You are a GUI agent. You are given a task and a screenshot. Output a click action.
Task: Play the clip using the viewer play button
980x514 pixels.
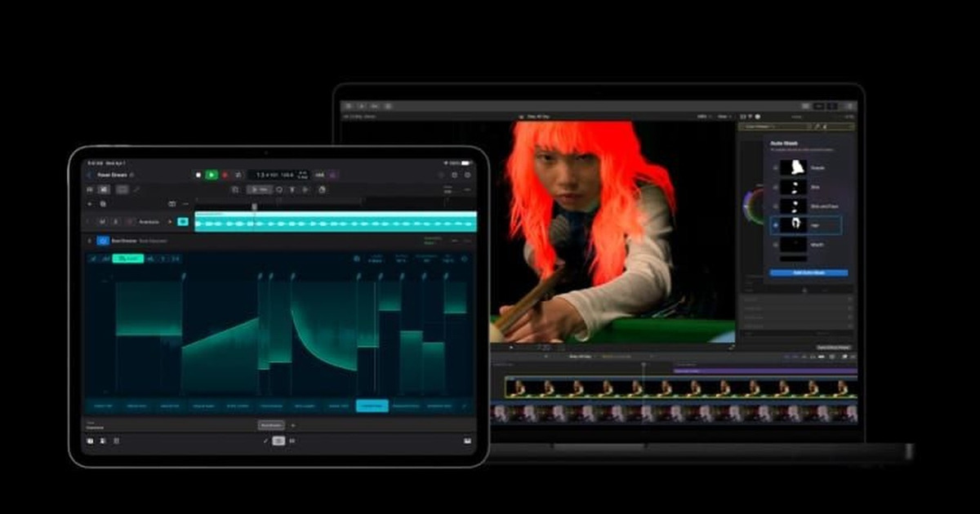[512, 347]
